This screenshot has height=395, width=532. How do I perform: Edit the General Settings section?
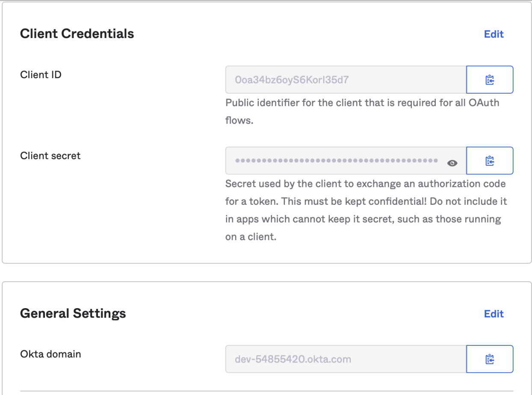tap(494, 314)
